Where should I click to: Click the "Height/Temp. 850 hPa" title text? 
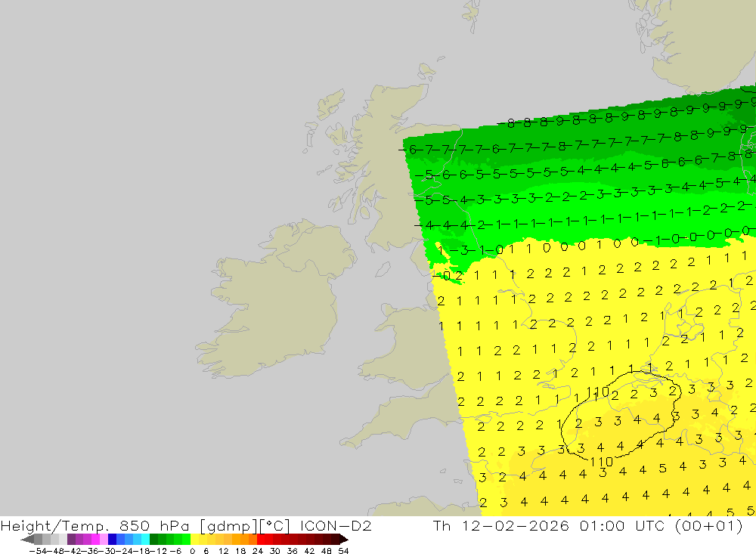click(94, 525)
